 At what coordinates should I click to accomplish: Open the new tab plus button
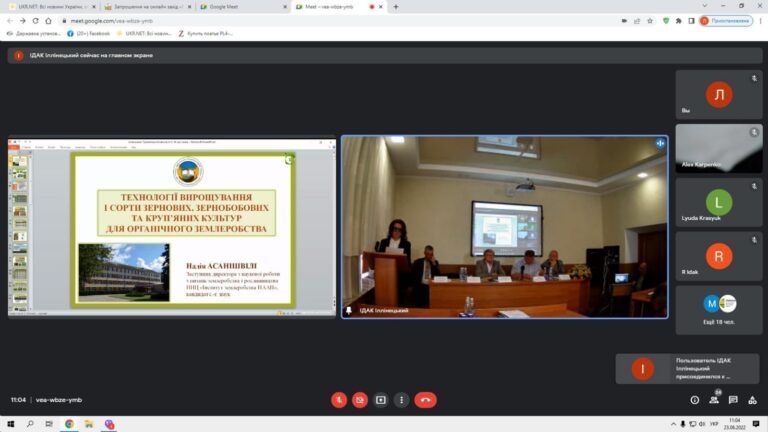click(x=395, y=6)
